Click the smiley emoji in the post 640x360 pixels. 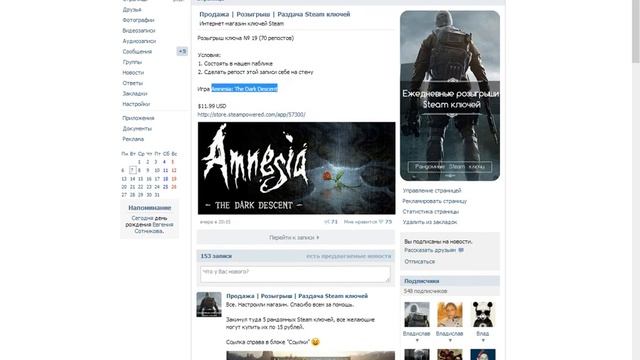pyautogui.click(x=316, y=342)
